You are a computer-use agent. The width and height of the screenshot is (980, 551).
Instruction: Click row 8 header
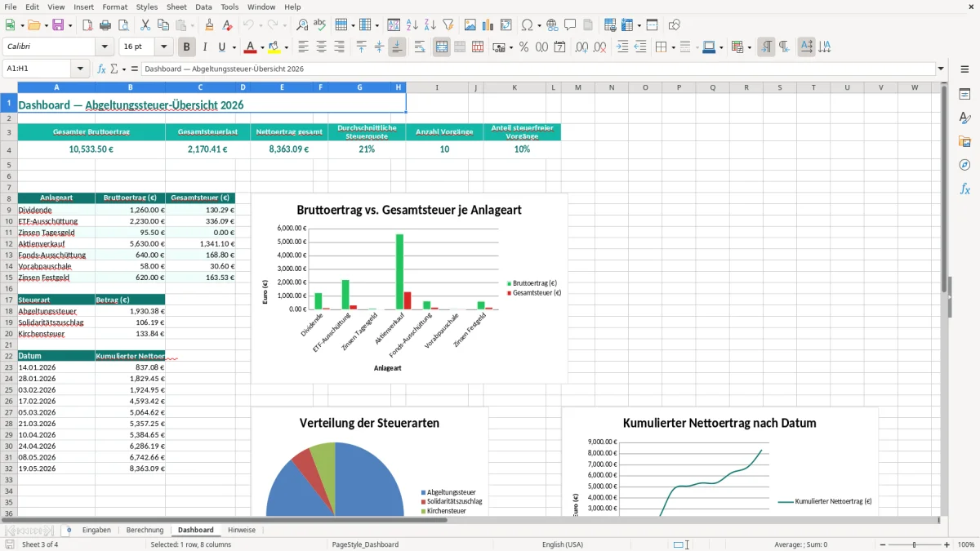click(8, 198)
